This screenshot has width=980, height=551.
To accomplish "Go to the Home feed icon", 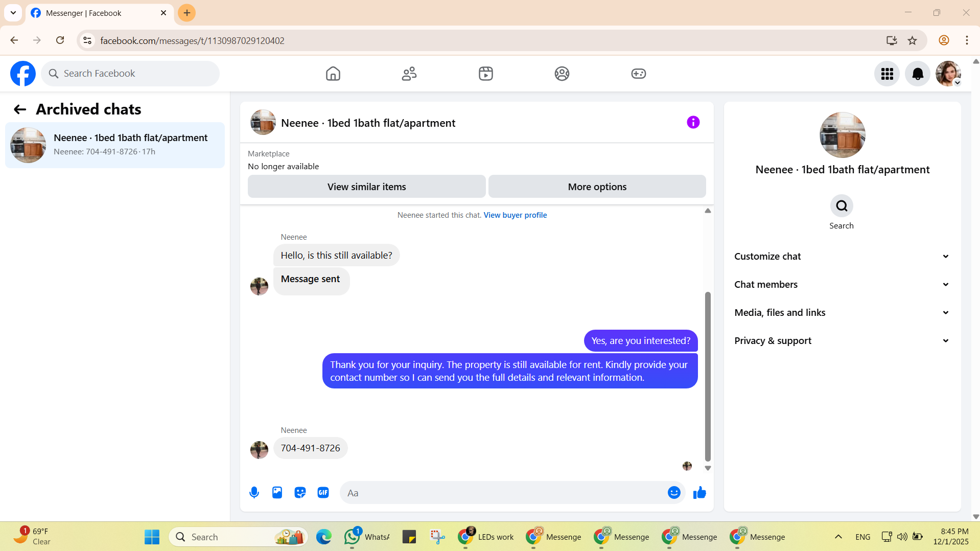I will click(x=333, y=74).
